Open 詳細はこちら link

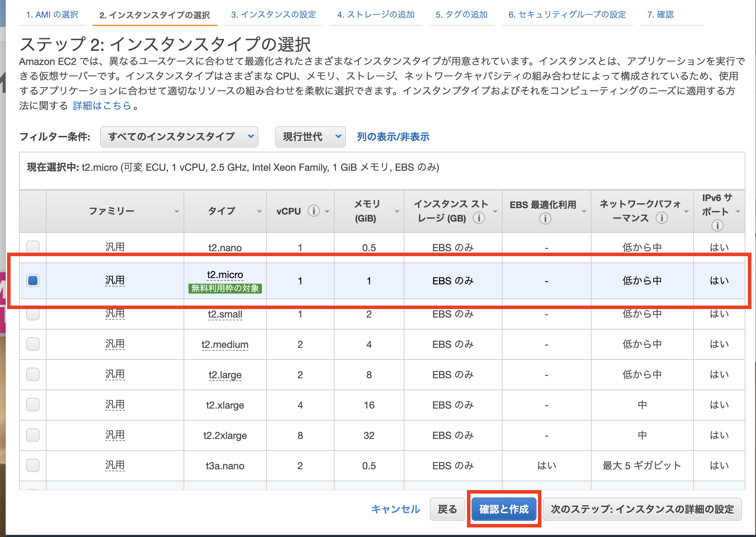pyautogui.click(x=102, y=105)
